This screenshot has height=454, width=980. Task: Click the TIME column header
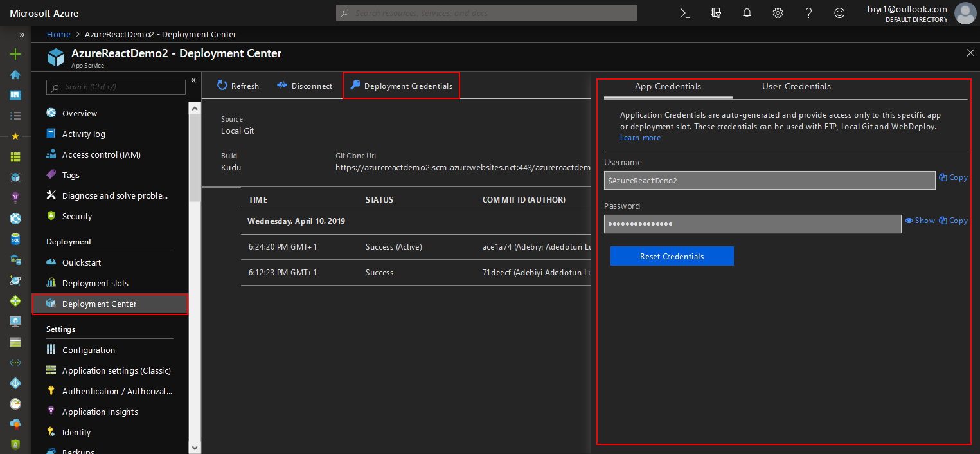(258, 200)
